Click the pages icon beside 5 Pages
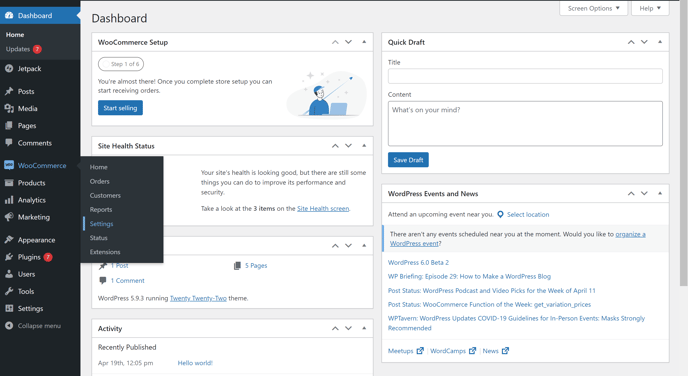Image resolution: width=688 pixels, height=376 pixels. tap(237, 265)
